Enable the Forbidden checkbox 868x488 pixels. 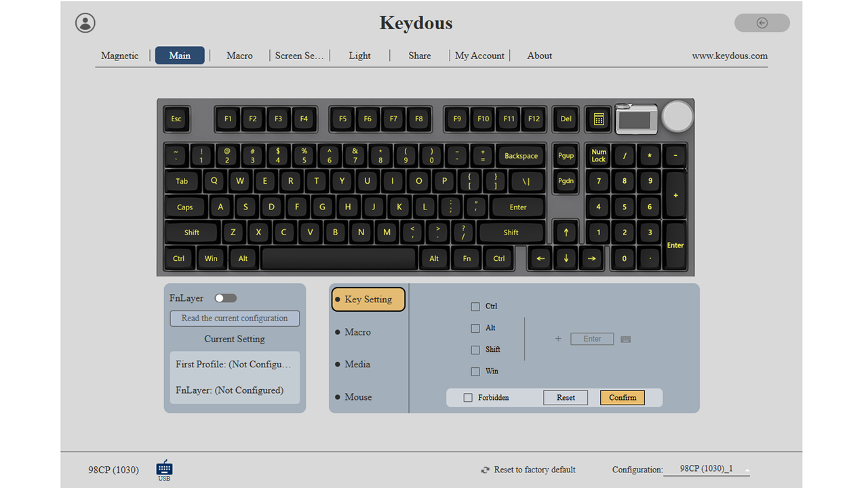(468, 398)
